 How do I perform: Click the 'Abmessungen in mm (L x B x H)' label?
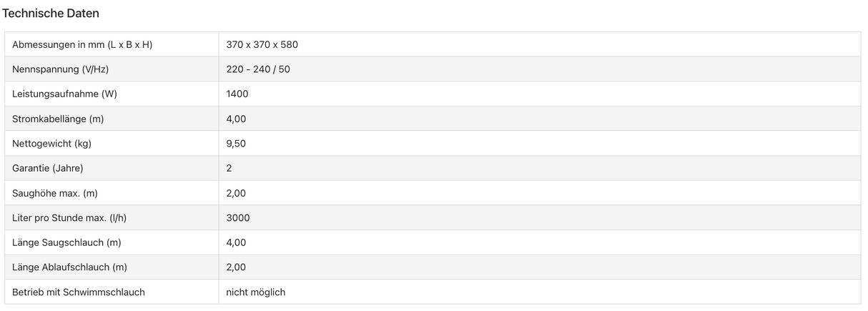tap(82, 44)
